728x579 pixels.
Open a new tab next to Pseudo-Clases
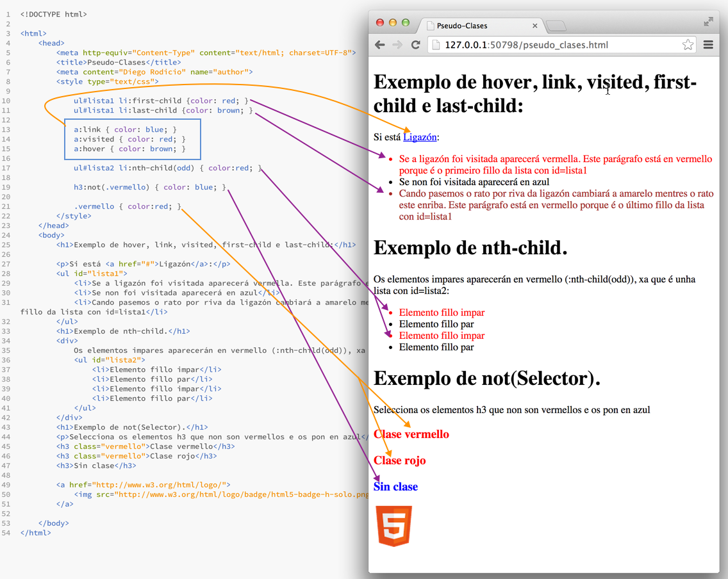pyautogui.click(x=556, y=26)
